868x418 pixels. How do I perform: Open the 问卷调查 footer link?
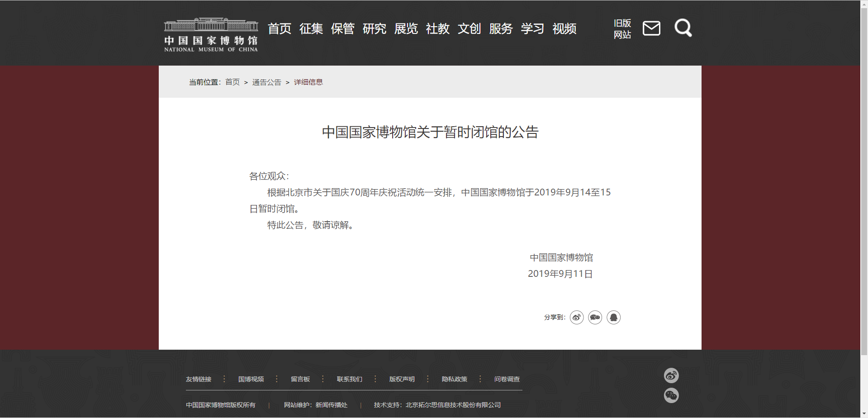coord(507,379)
